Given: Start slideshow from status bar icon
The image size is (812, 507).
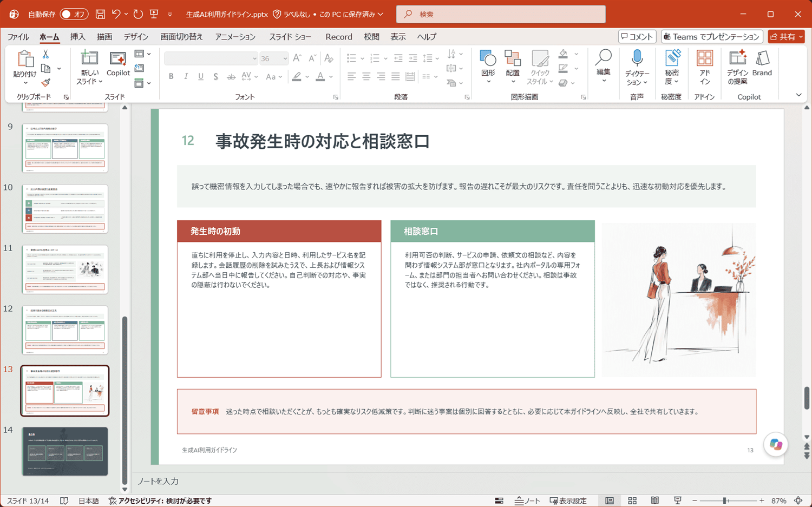Looking at the screenshot, I should coord(677,501).
